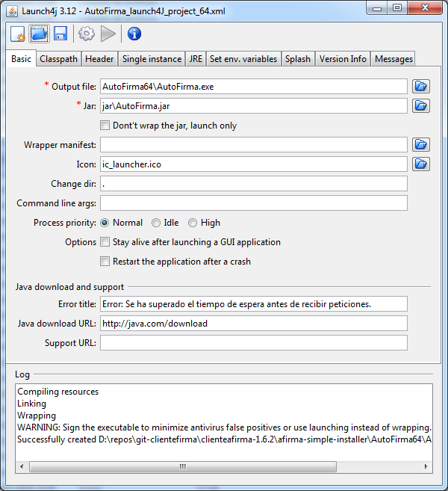Save the current configuration

pos(60,34)
